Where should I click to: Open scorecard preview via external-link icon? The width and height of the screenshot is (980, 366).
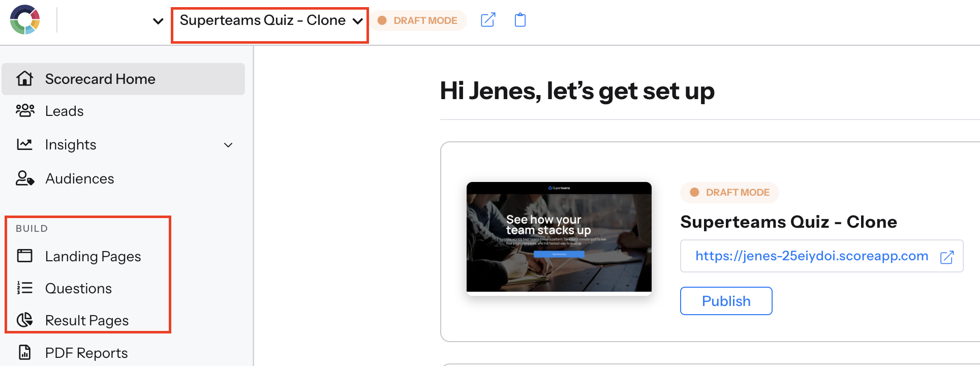pos(488,20)
